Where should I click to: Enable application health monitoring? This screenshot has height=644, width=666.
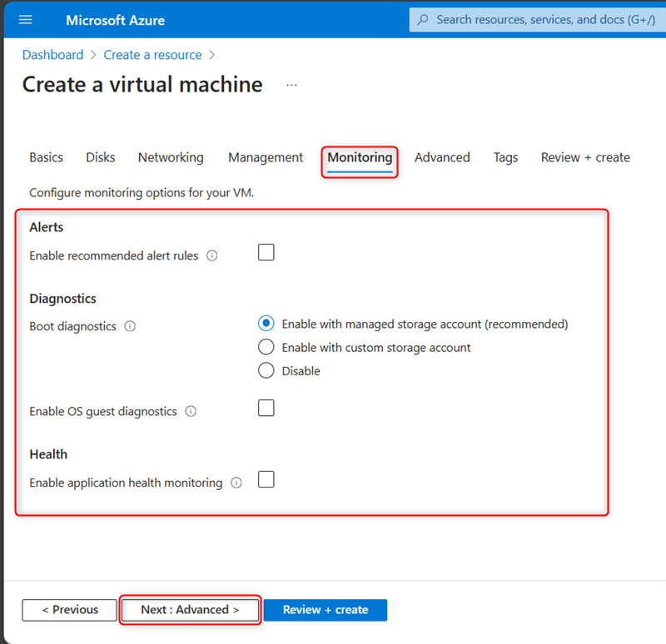[266, 479]
